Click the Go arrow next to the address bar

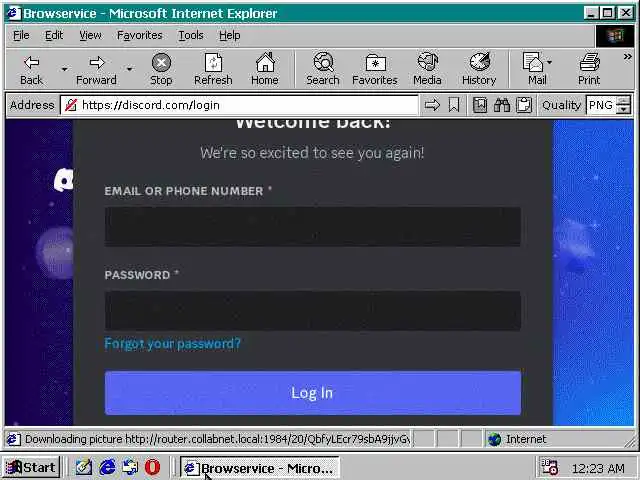[432, 105]
